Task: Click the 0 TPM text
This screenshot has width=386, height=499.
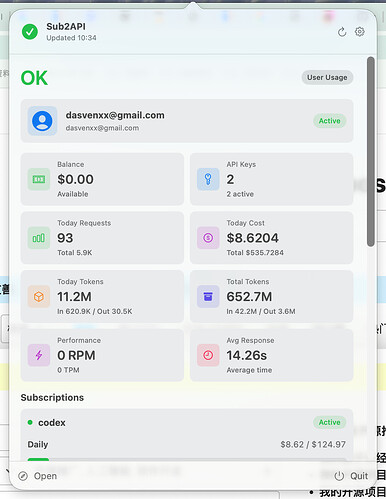Action: [x=68, y=370]
